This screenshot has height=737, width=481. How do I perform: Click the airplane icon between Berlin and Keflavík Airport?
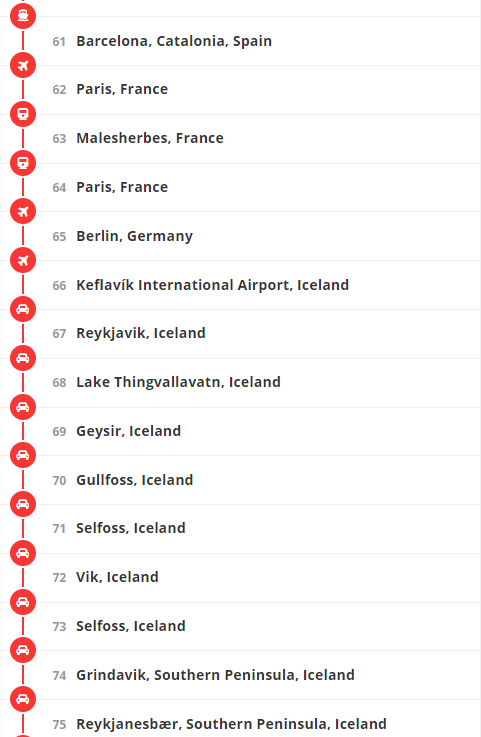point(23,260)
